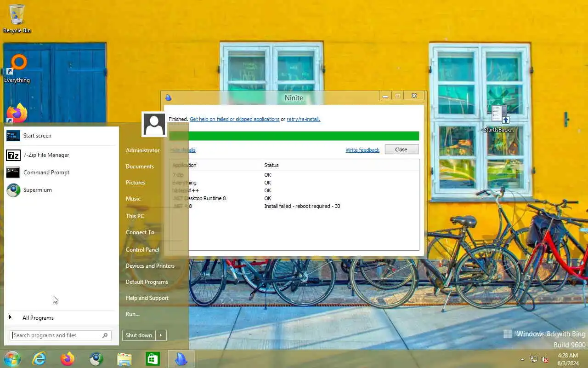The image size is (588, 368).
Task: Open Music from Start menu
Action: click(133, 199)
